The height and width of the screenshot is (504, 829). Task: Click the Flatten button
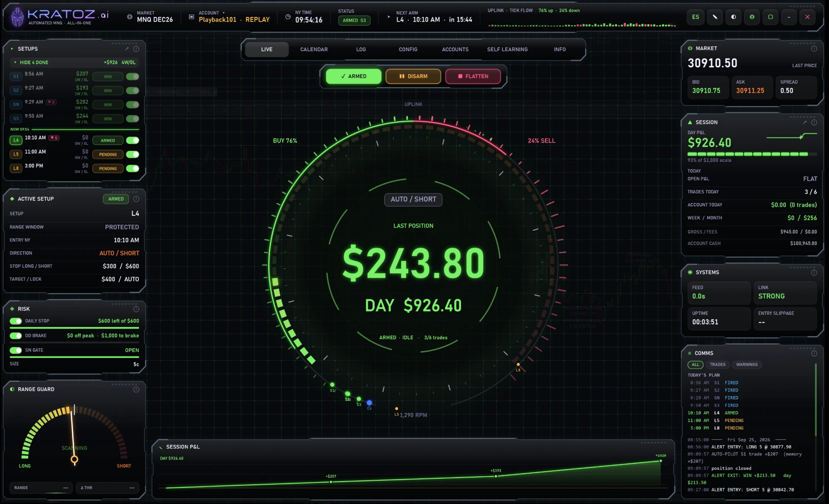tap(473, 76)
